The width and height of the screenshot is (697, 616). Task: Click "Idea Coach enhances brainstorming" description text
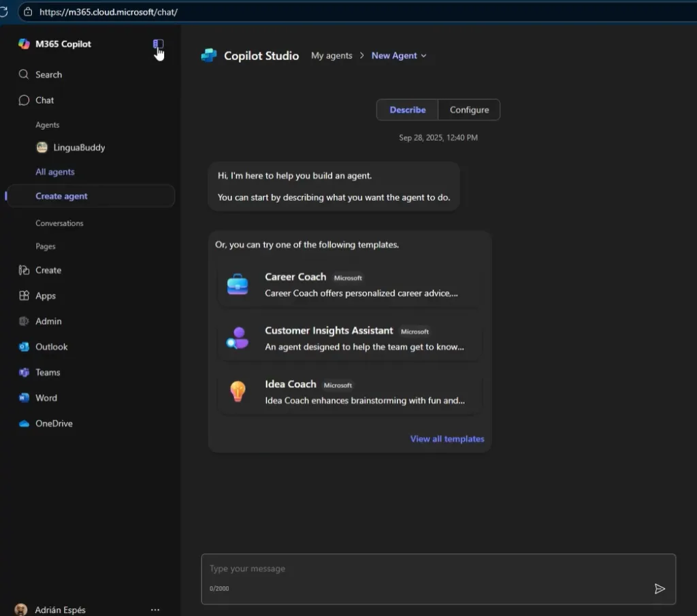(x=365, y=401)
